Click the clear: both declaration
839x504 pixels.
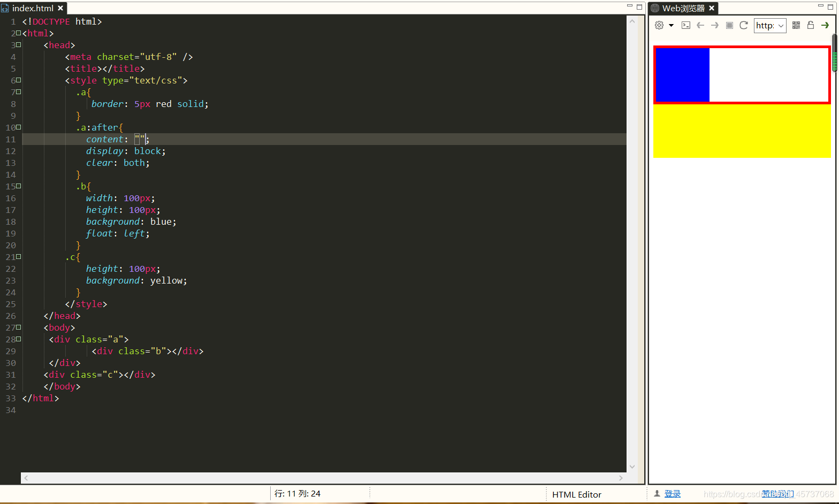point(118,163)
